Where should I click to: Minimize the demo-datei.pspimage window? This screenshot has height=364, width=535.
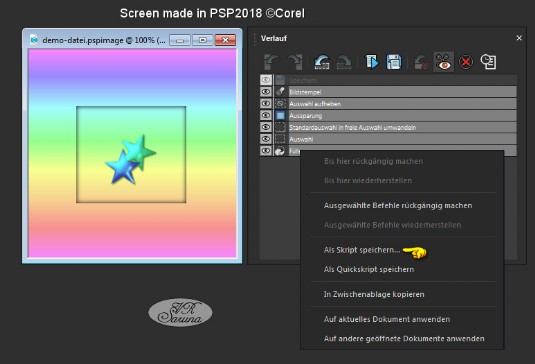tap(180, 40)
